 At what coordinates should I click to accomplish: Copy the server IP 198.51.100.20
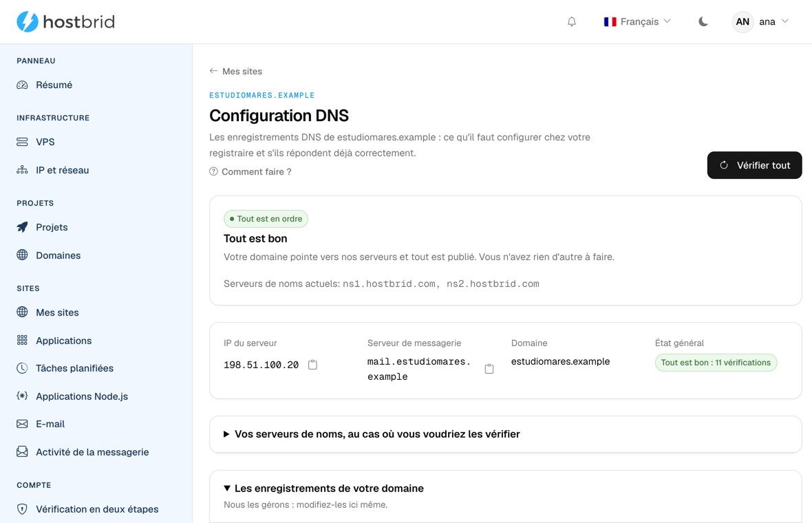(313, 365)
